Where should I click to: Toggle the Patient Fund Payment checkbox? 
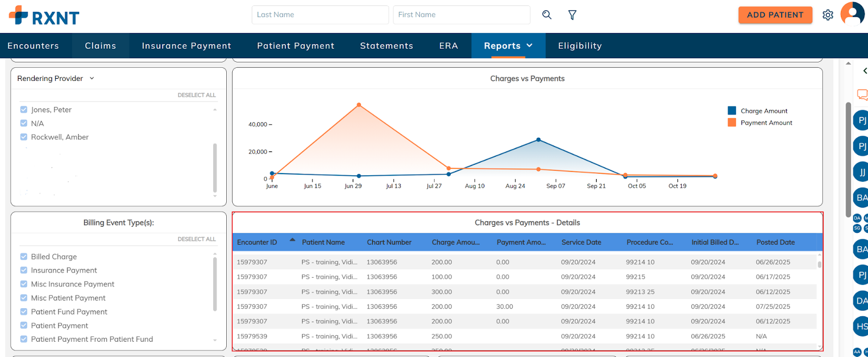pos(24,311)
